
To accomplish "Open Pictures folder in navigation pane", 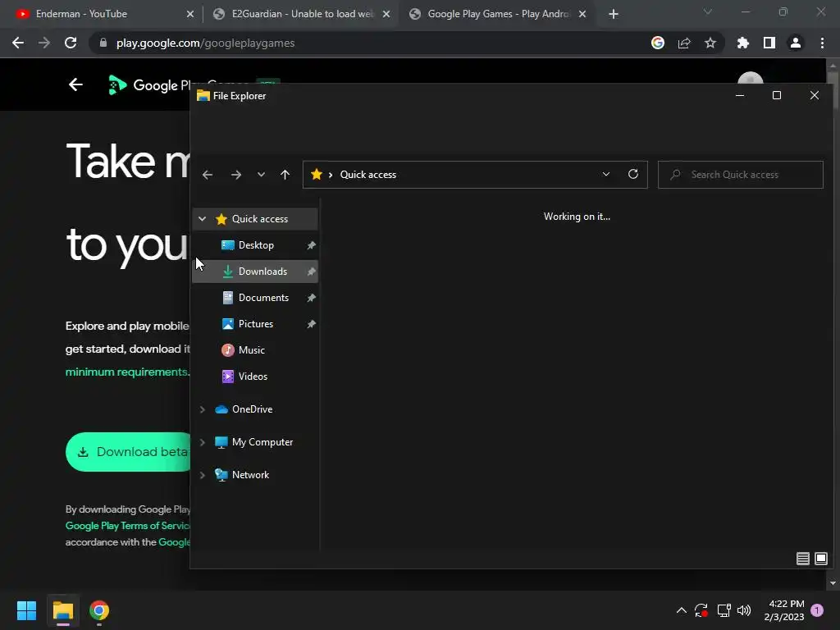I will [x=256, y=323].
